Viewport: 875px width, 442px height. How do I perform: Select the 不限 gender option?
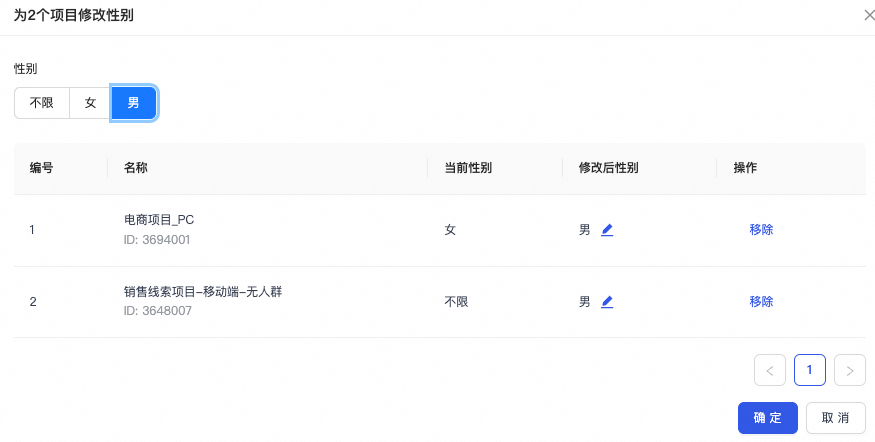click(42, 103)
